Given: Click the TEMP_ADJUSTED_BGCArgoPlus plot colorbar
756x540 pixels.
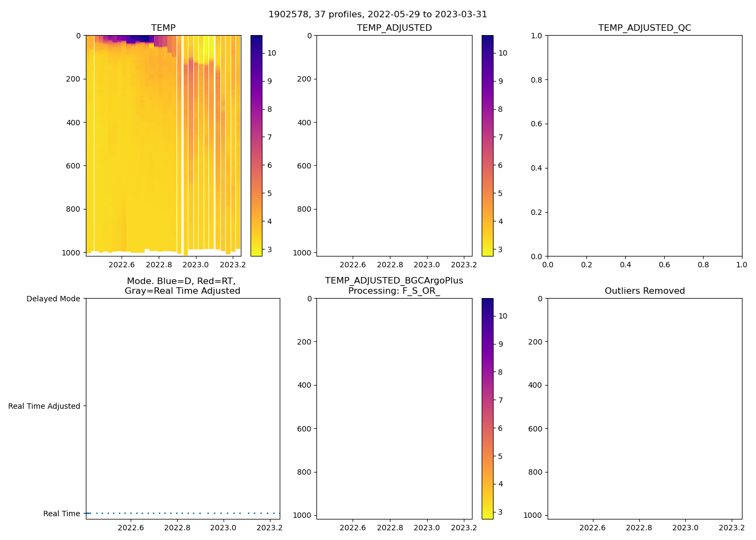Looking at the screenshot, I should [487, 409].
